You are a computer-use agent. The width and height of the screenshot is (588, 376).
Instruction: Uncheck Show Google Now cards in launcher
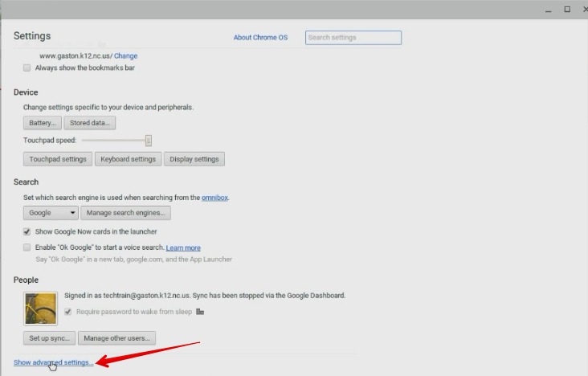(27, 231)
